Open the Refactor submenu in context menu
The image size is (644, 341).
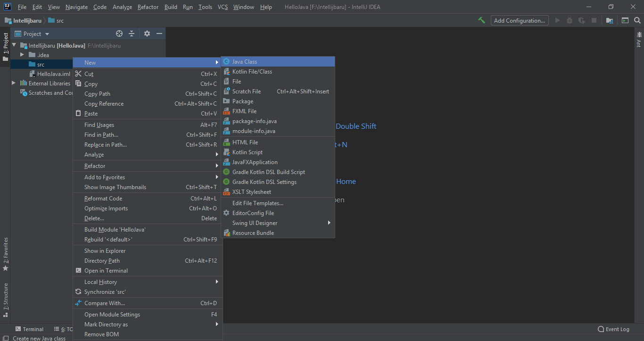click(x=147, y=166)
